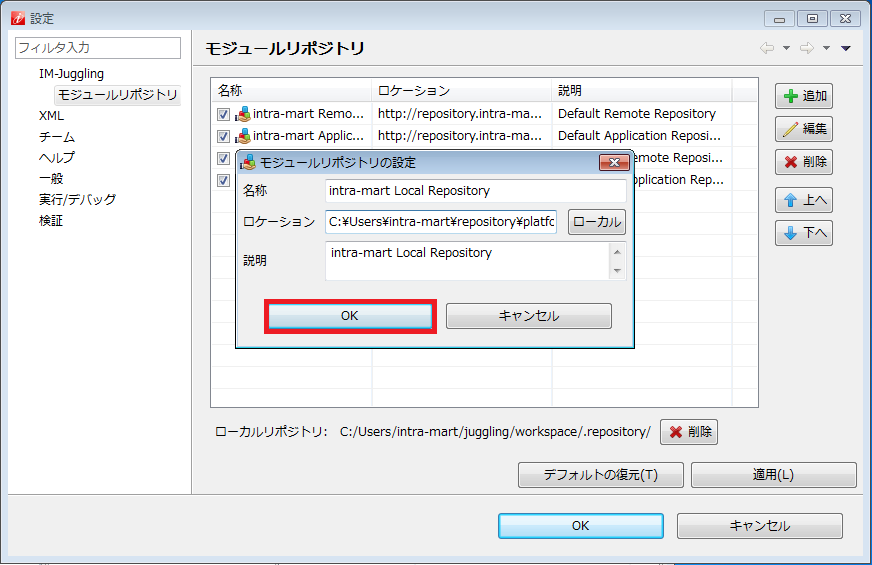Click the second row's http://repository.intra-ma... cell
Viewport: 872px width, 565px height.
click(x=460, y=136)
